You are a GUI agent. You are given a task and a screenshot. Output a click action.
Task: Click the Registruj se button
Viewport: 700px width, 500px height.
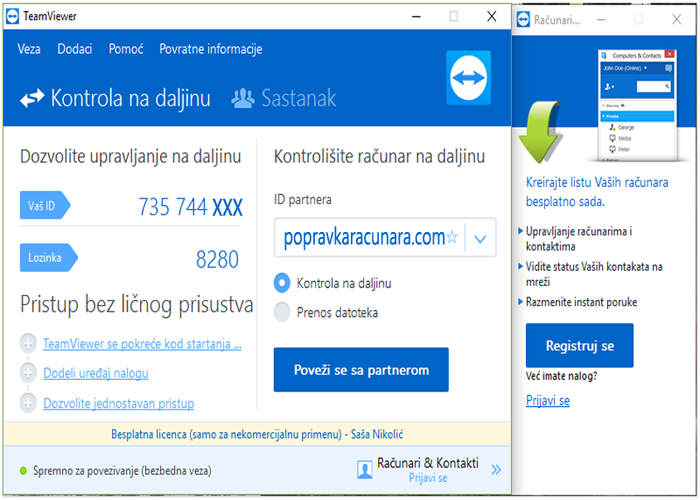579,346
